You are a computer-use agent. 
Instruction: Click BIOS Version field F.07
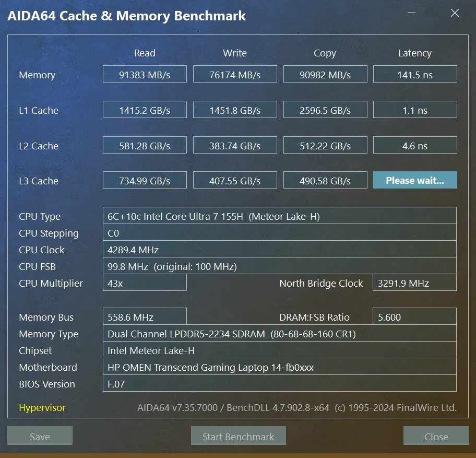280,383
